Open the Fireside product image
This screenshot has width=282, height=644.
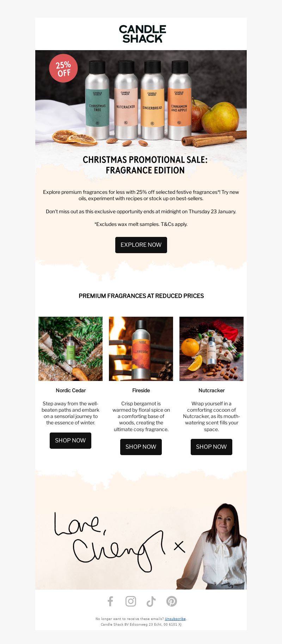click(141, 349)
